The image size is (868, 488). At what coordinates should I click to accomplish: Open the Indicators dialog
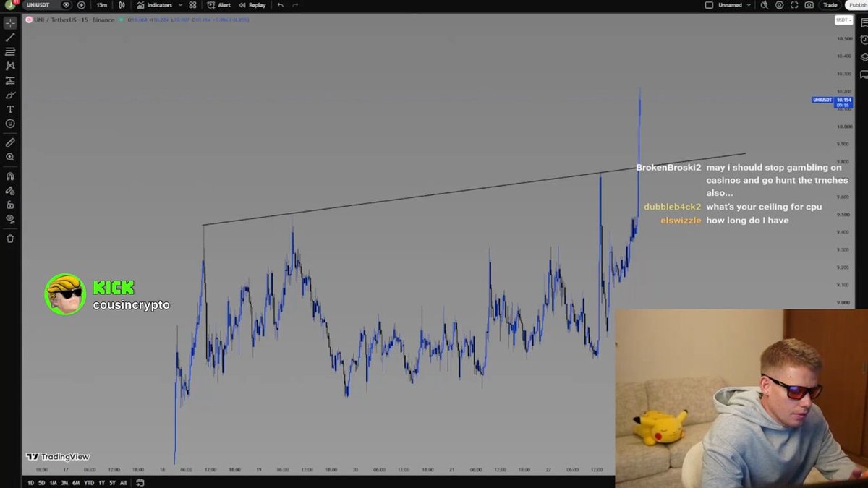pos(155,5)
